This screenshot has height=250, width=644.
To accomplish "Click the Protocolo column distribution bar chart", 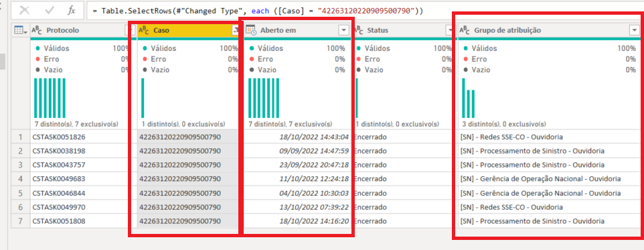I will click(50, 98).
